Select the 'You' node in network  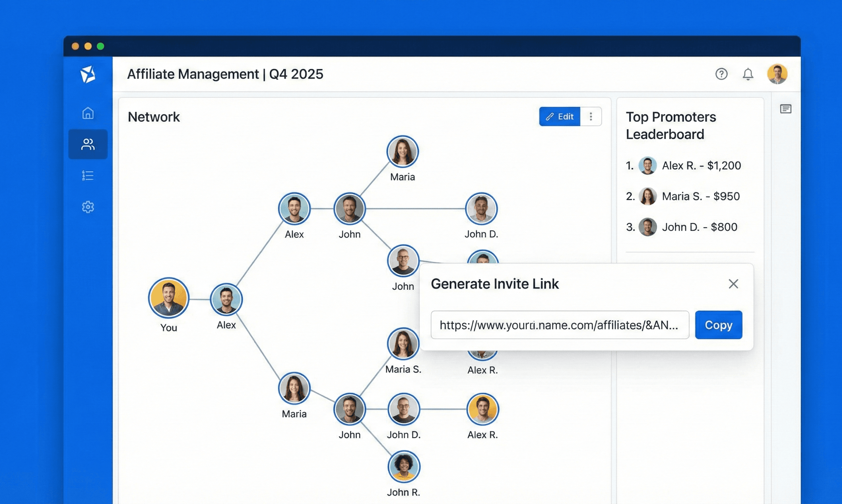coord(168,298)
